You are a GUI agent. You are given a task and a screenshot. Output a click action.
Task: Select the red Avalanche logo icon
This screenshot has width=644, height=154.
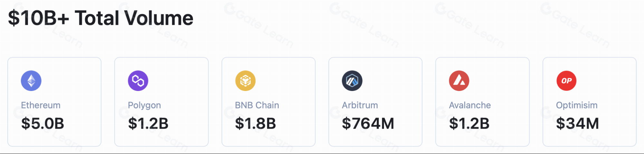click(x=459, y=81)
